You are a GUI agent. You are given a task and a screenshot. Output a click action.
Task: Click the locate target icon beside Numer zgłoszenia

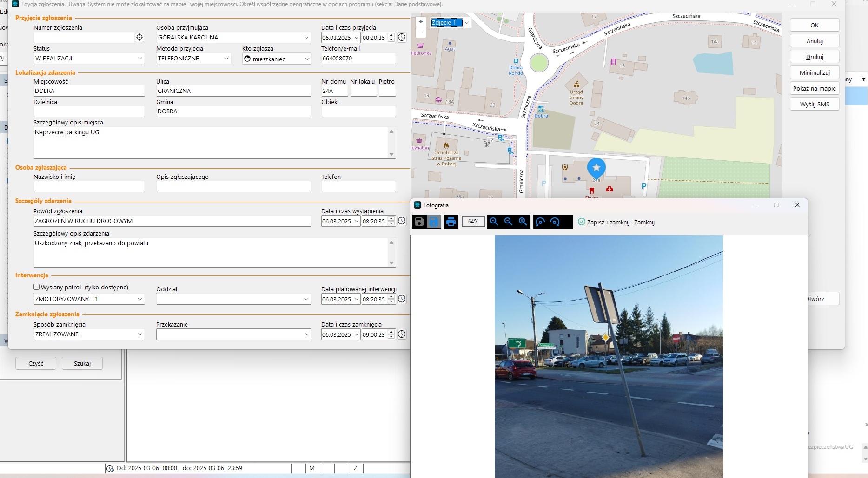point(139,38)
